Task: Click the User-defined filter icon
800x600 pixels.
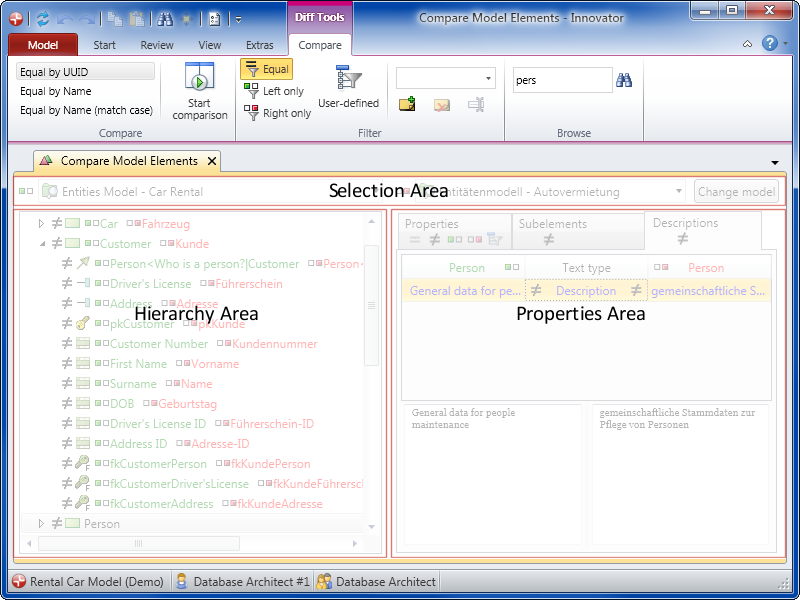Action: 348,79
